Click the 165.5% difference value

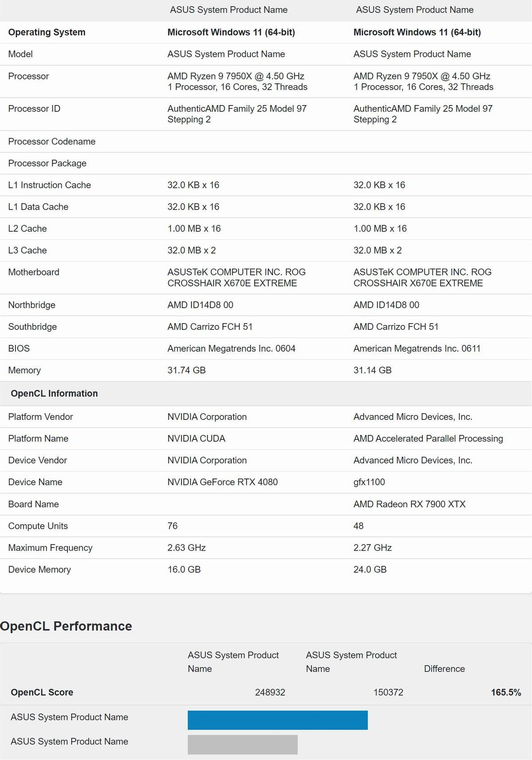pyautogui.click(x=506, y=692)
